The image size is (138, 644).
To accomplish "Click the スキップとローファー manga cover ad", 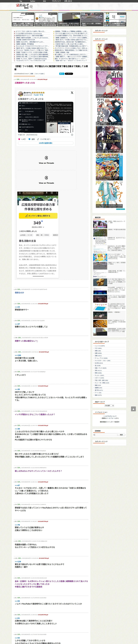I will pos(109,194).
